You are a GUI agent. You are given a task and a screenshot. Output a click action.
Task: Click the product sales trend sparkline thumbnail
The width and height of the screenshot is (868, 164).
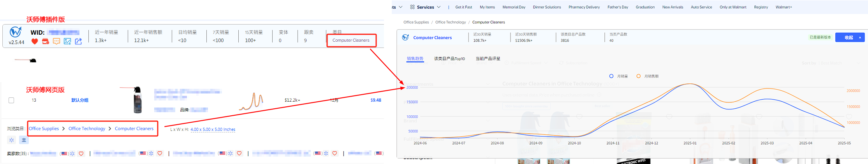[252, 101]
